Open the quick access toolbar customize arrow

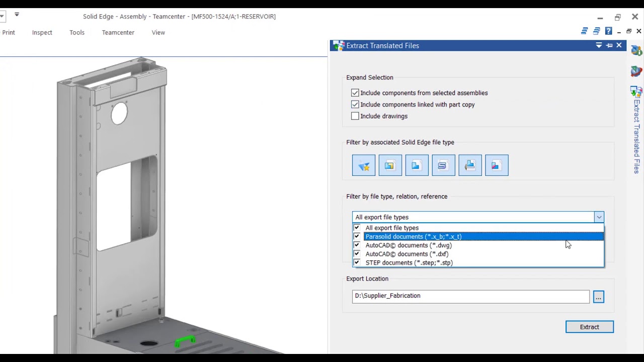click(17, 15)
